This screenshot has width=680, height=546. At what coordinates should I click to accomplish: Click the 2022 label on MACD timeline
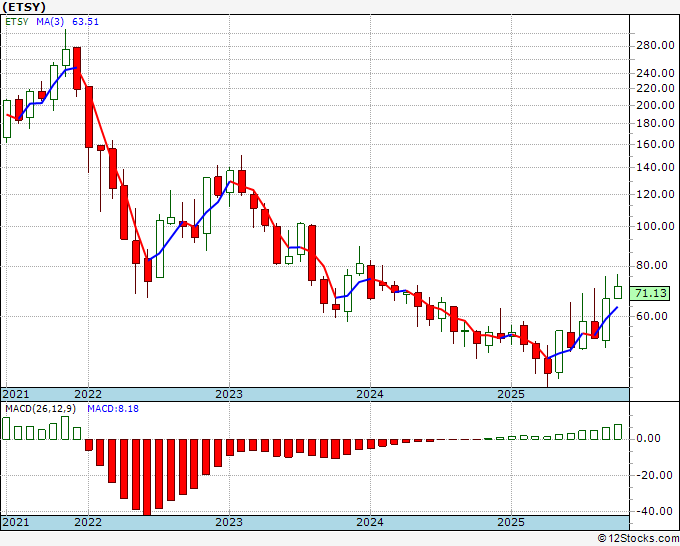88,522
